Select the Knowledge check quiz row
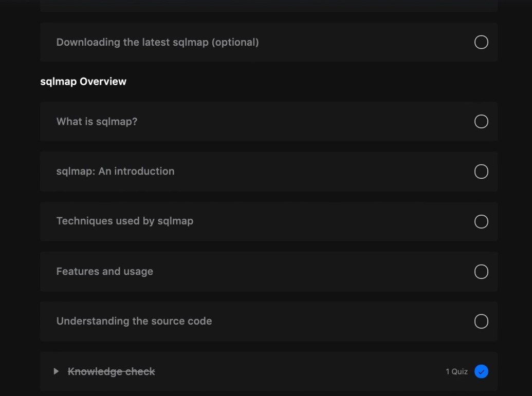 (x=269, y=371)
